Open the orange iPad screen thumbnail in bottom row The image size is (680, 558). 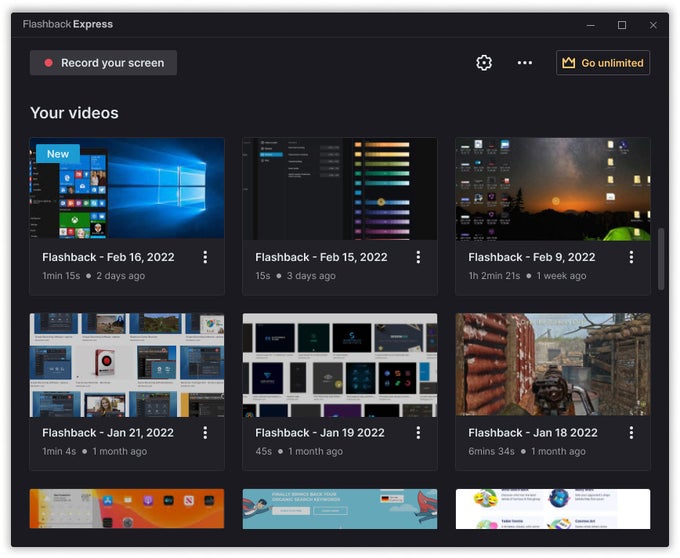(127, 509)
